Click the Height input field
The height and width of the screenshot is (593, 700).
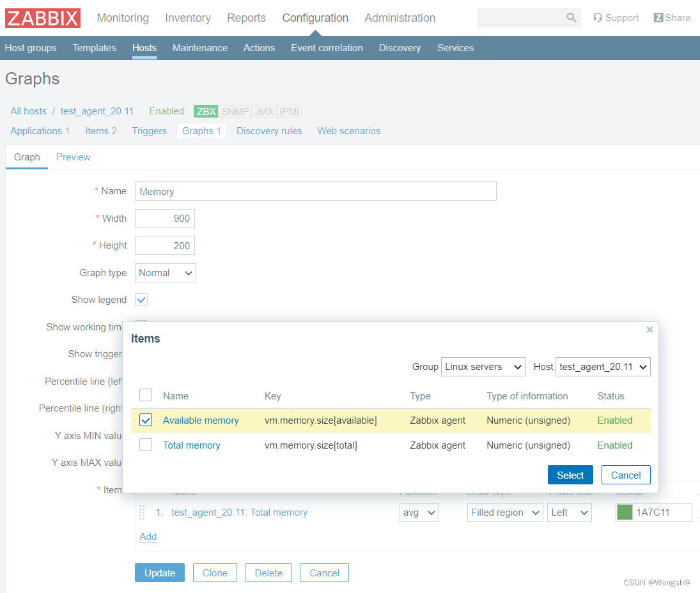pos(165,245)
